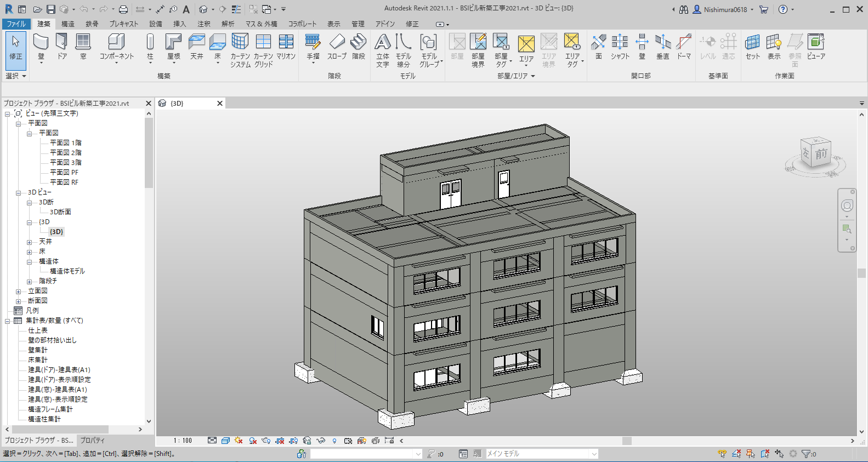Switch to the プロパティ panel tab

pos(92,440)
